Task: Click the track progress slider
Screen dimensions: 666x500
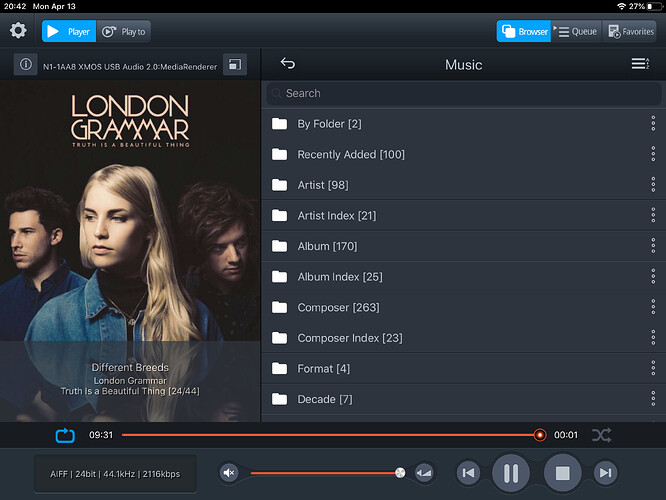Action: click(330, 435)
